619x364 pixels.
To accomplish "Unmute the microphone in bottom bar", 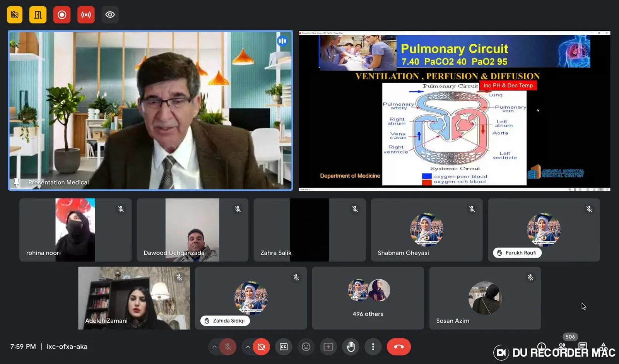I will [x=228, y=347].
